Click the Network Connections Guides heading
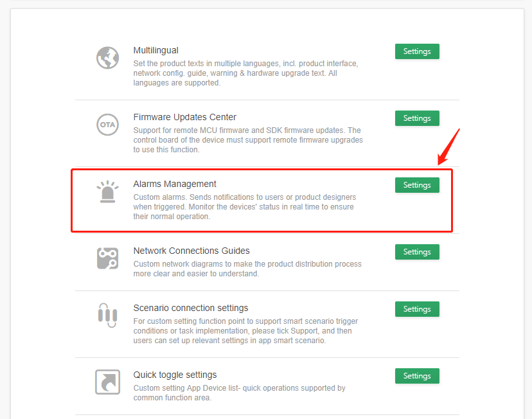 pyautogui.click(x=191, y=251)
